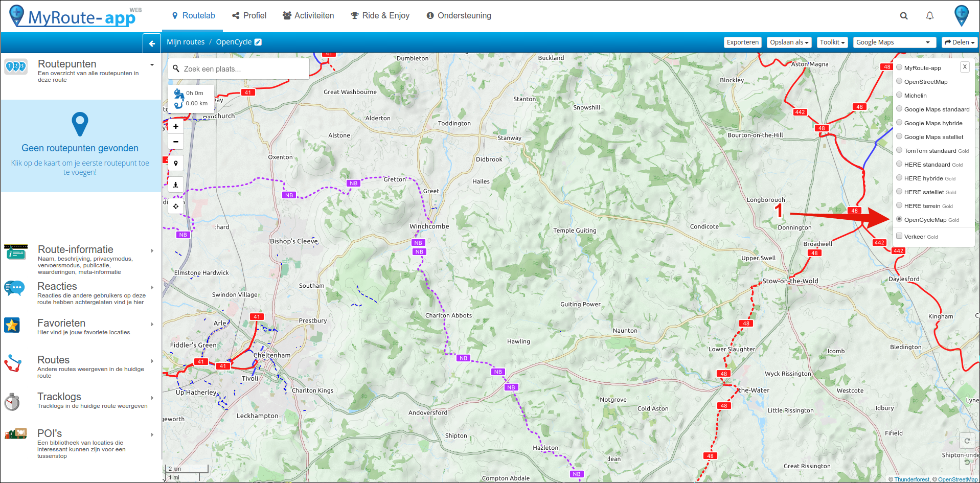980x483 pixels.
Task: Open notifications bell
Action: click(x=930, y=16)
